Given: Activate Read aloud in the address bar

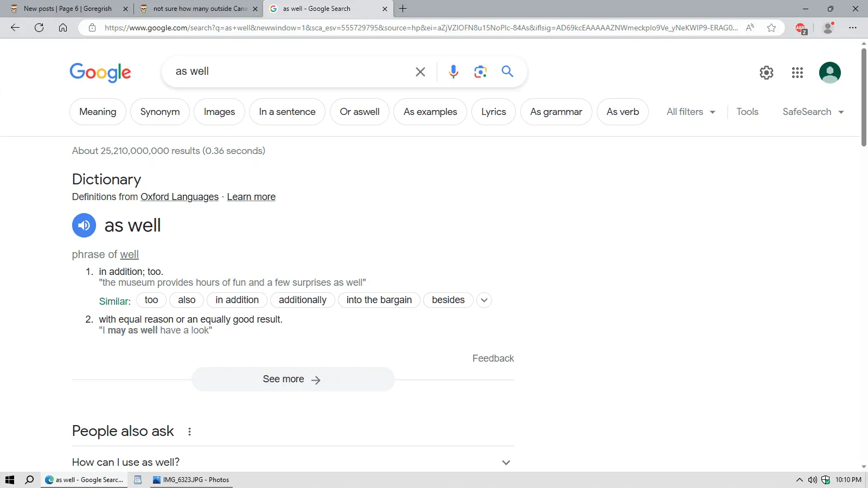Looking at the screenshot, I should click(x=750, y=28).
